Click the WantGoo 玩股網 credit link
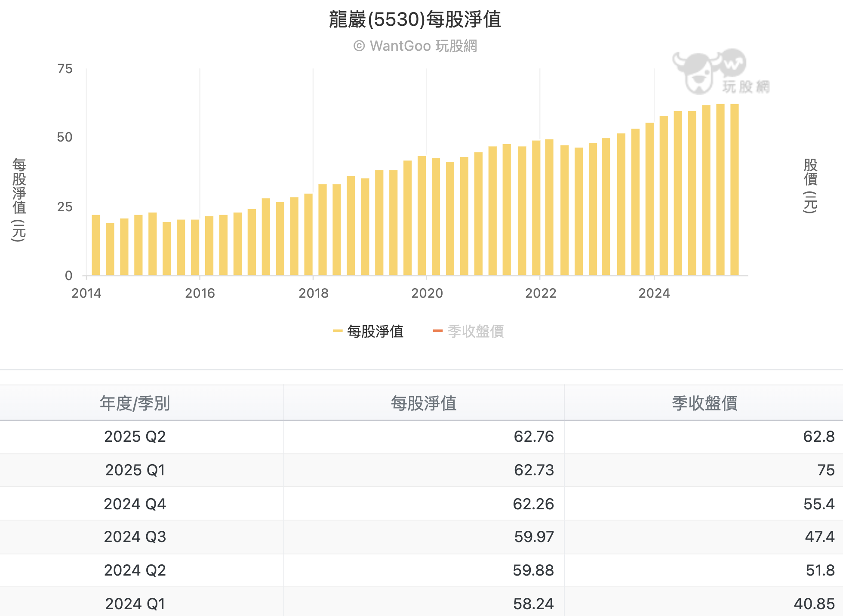Image resolution: width=843 pixels, height=616 pixels. (x=415, y=46)
